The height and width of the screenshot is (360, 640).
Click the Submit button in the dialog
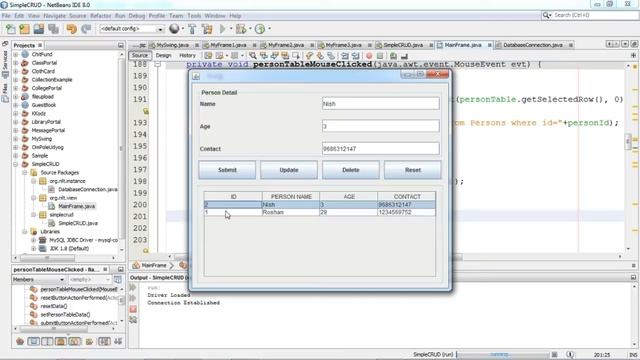click(227, 170)
